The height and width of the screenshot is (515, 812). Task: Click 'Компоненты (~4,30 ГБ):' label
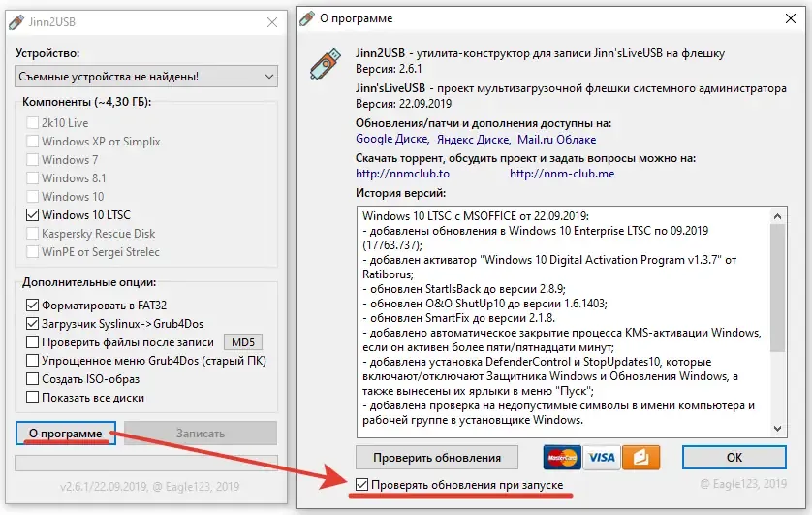86,102
